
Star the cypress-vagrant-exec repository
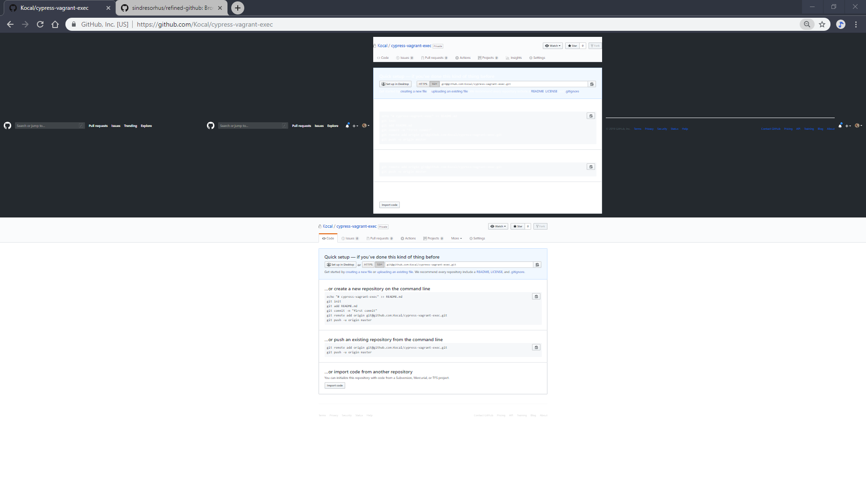click(518, 226)
